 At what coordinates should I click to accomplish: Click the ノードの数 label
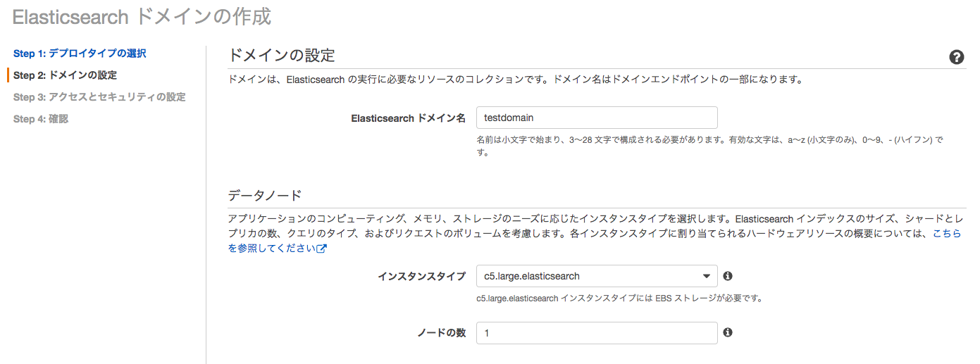click(x=440, y=333)
